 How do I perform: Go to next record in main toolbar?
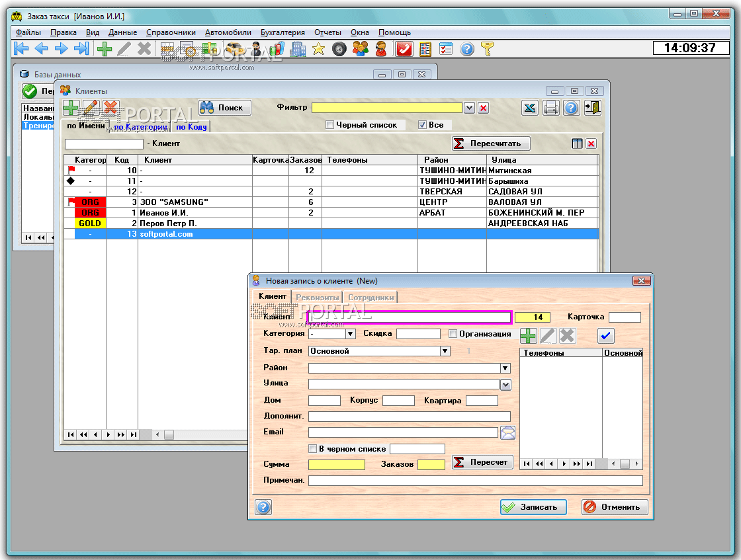[62, 48]
